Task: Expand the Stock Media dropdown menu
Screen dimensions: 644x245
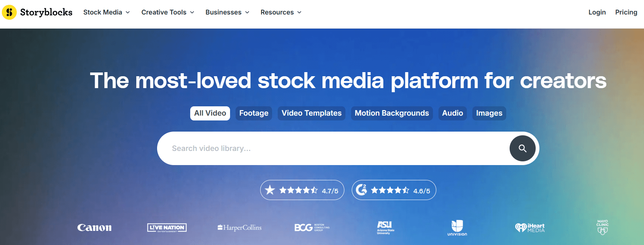Action: point(106,12)
